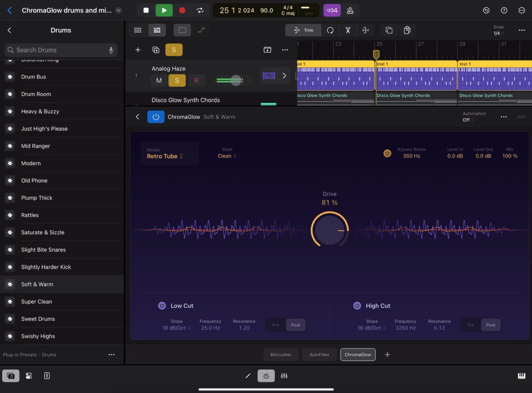Open the undo history icon

click(x=486, y=10)
